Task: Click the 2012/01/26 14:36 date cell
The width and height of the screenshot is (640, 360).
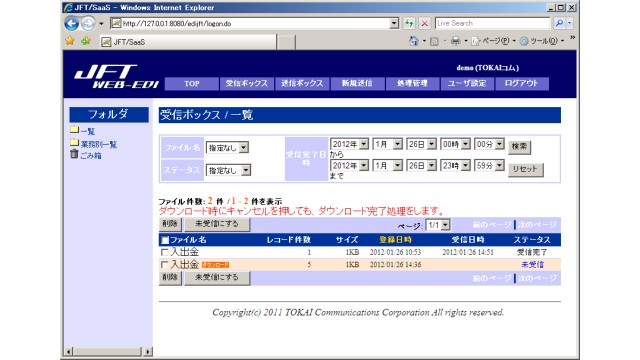Action: point(395,264)
